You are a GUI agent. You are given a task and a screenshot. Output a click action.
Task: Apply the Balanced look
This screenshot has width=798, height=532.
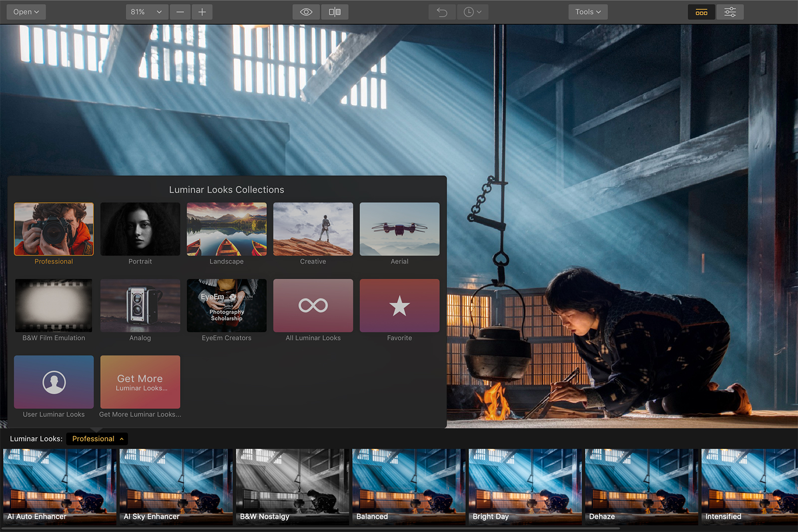point(408,486)
